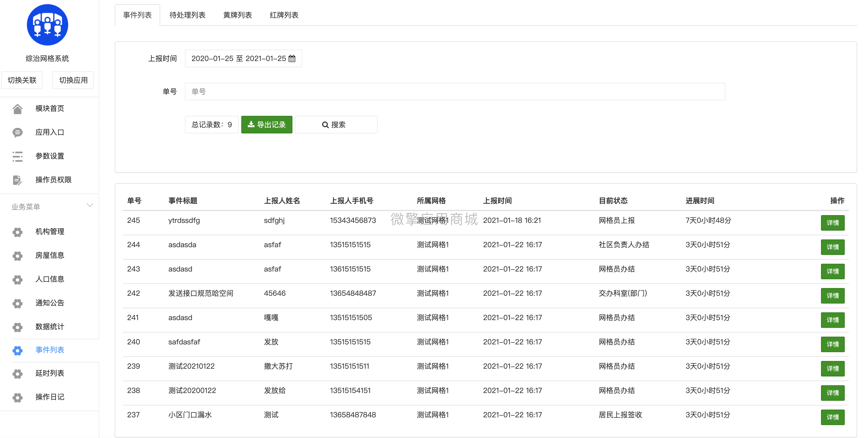Click the title 小区门口漏水
Viewport: 868px width, 438px height.
click(190, 414)
